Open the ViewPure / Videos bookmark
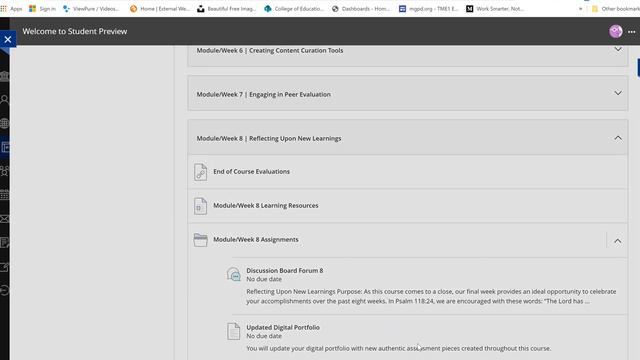This screenshot has width=640, height=360. pos(91,9)
